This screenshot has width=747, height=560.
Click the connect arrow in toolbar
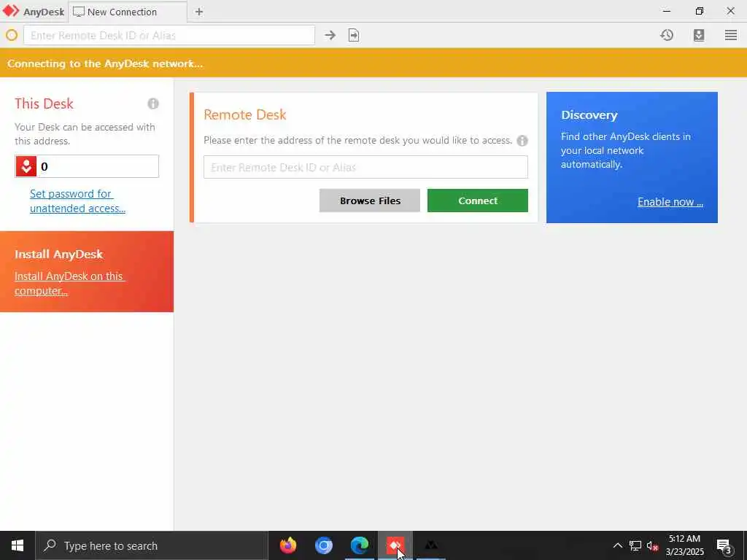tap(330, 35)
